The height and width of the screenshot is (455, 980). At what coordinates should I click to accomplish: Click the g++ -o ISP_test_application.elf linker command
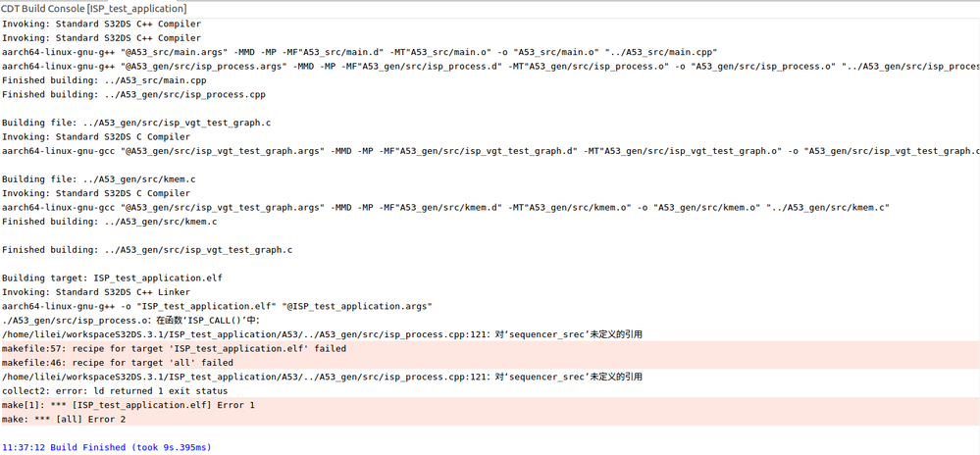coord(216,306)
